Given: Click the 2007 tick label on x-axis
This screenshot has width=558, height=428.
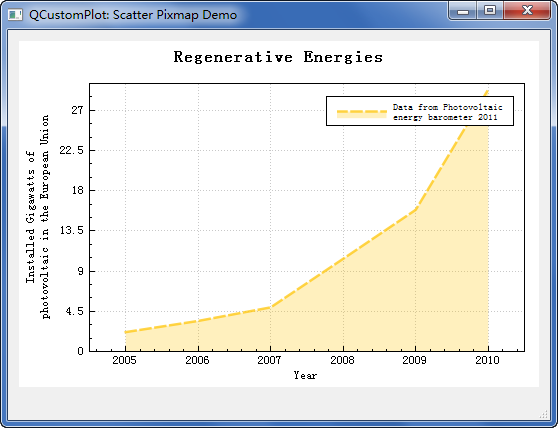Looking at the screenshot, I should (x=269, y=360).
